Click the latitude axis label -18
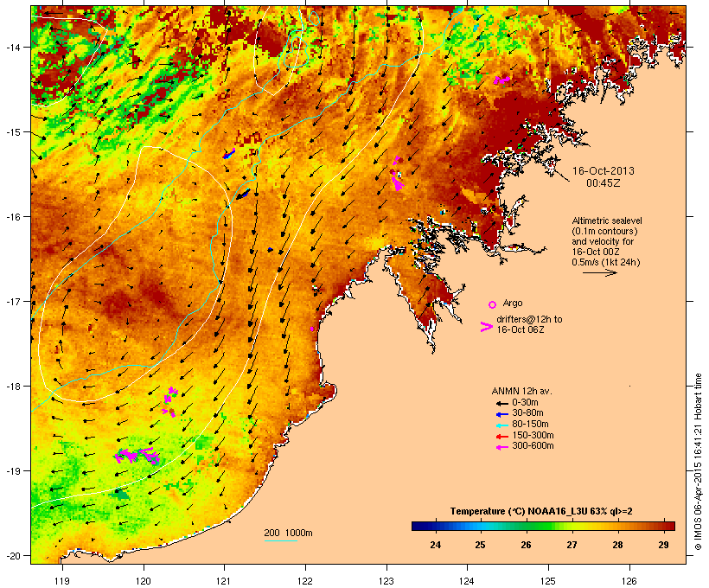 tap(13, 387)
